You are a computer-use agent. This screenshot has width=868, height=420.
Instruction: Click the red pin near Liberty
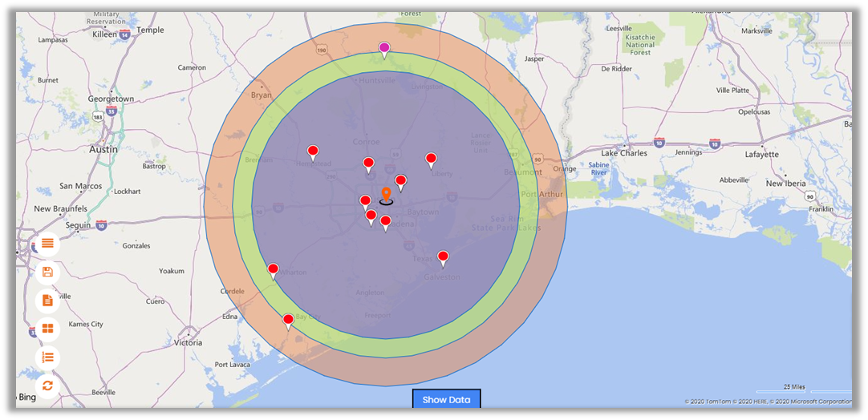click(x=431, y=160)
